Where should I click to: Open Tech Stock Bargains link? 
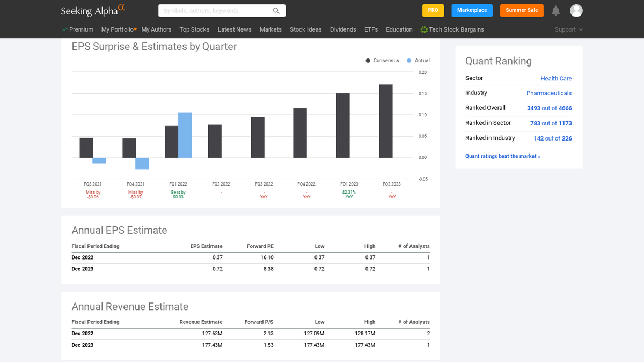click(456, 29)
